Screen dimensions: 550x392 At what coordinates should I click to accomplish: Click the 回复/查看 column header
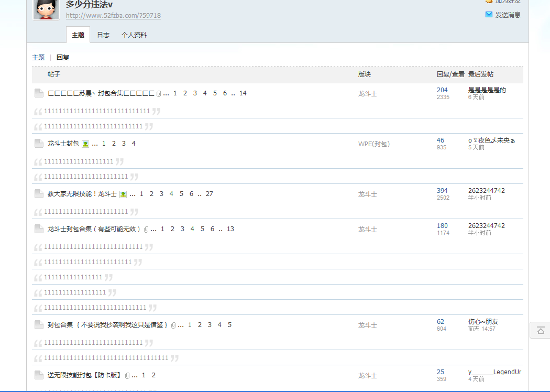(450, 74)
